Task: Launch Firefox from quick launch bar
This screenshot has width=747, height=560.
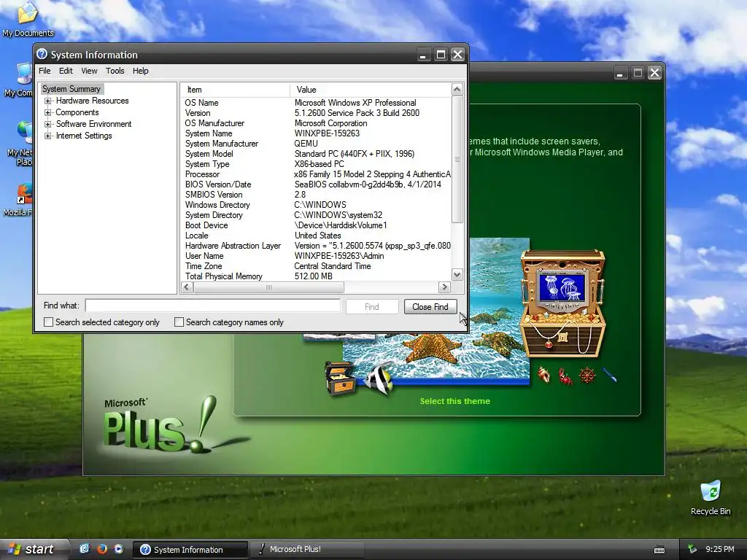Action: (101, 549)
